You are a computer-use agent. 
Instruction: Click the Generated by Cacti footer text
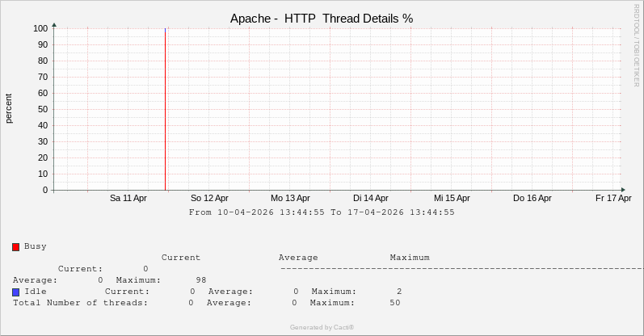pyautogui.click(x=322, y=327)
